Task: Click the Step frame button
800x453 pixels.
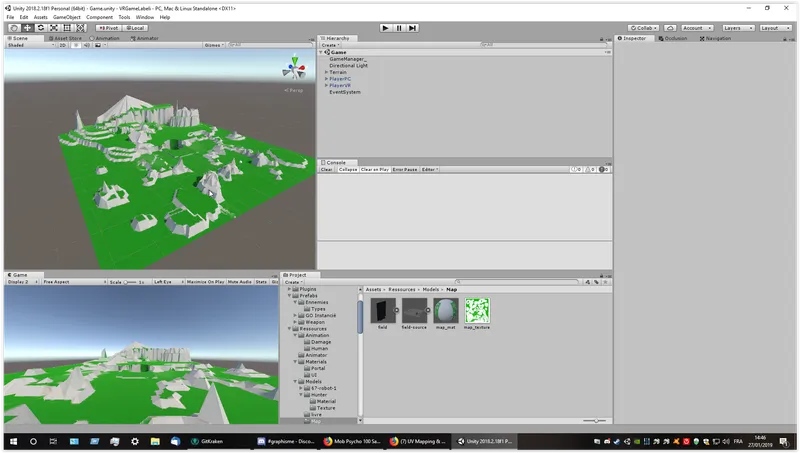Action: coord(413,28)
